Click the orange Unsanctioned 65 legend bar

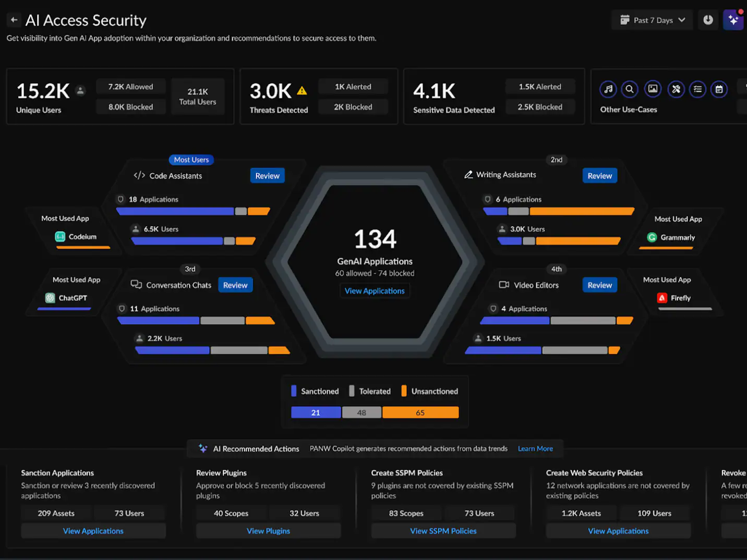click(420, 412)
